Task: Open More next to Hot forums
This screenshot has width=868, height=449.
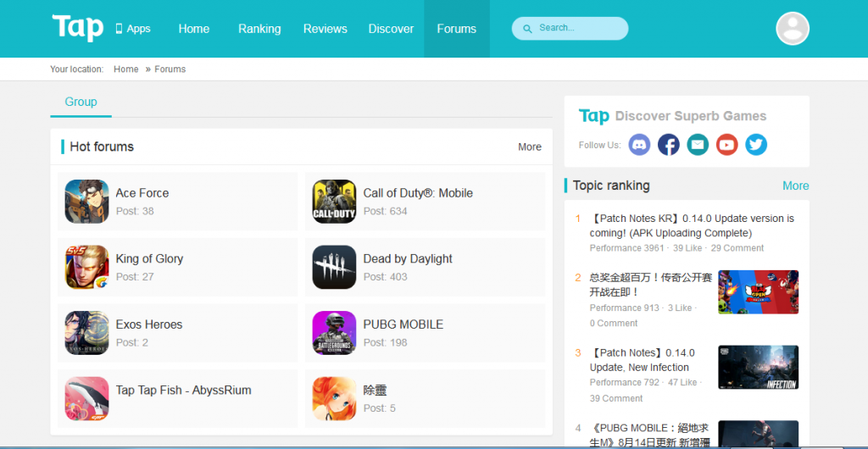Action: [530, 147]
